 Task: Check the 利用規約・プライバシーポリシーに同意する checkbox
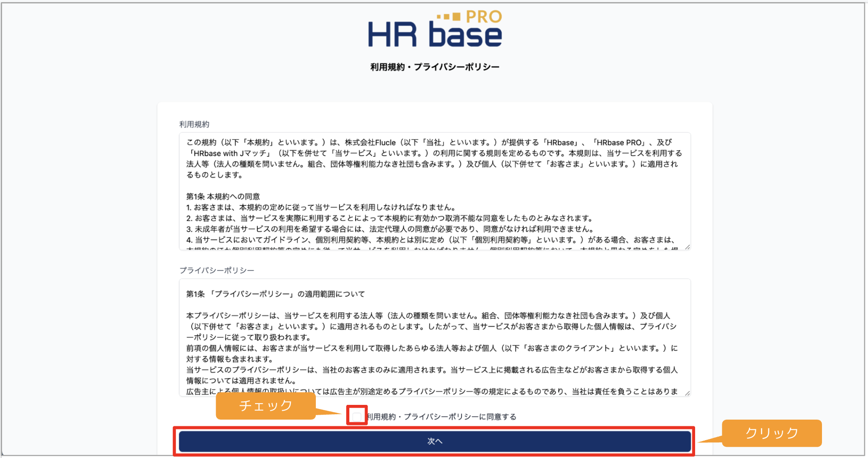(x=356, y=417)
